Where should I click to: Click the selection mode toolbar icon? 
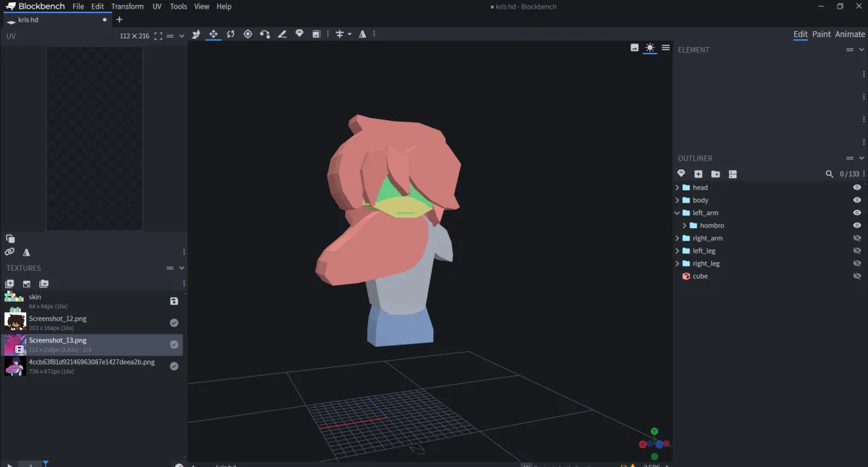pyautogui.click(x=316, y=34)
